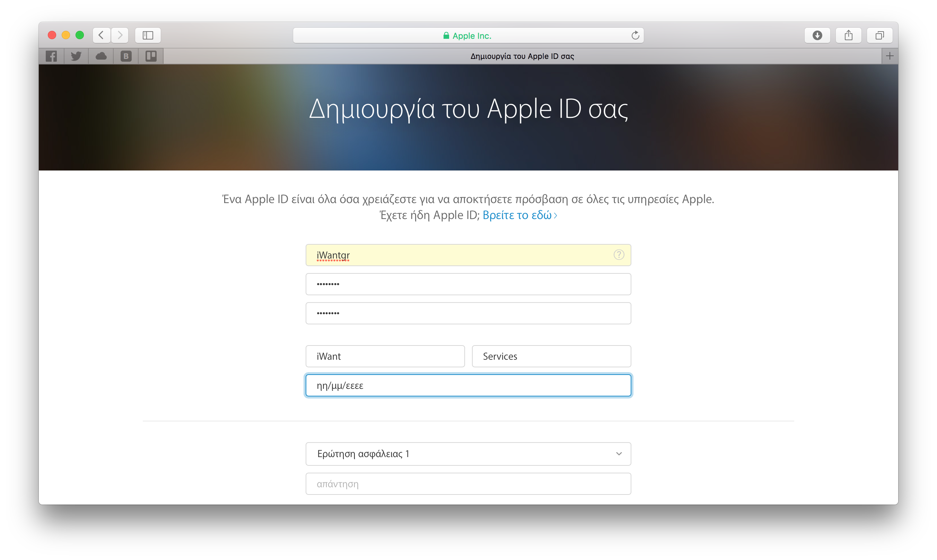Go forward to the next page
The image size is (937, 560).
pos(120,35)
